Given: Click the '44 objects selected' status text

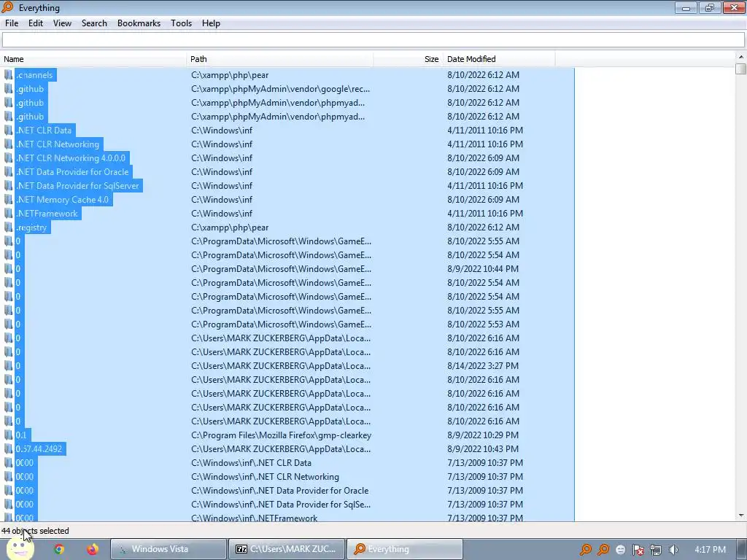Looking at the screenshot, I should [35, 531].
